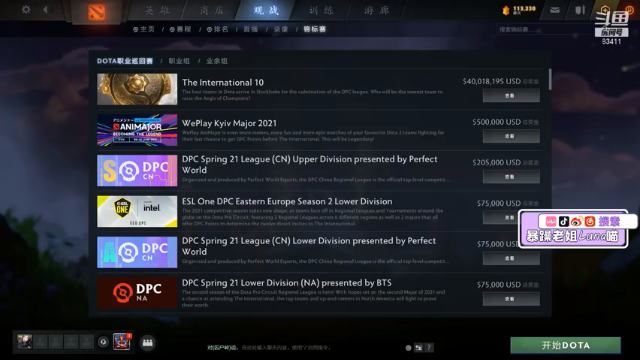Image resolution: width=640 pixels, height=360 pixels.
Task: Click 'DPC Spring 21 Lower Division (NA) presented by BTS'
Action: coord(287,283)
